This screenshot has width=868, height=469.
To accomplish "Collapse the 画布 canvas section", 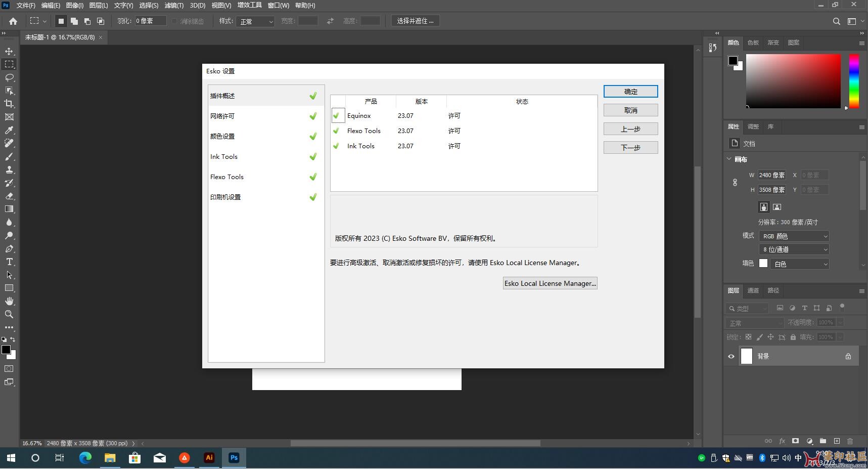I will [x=729, y=159].
